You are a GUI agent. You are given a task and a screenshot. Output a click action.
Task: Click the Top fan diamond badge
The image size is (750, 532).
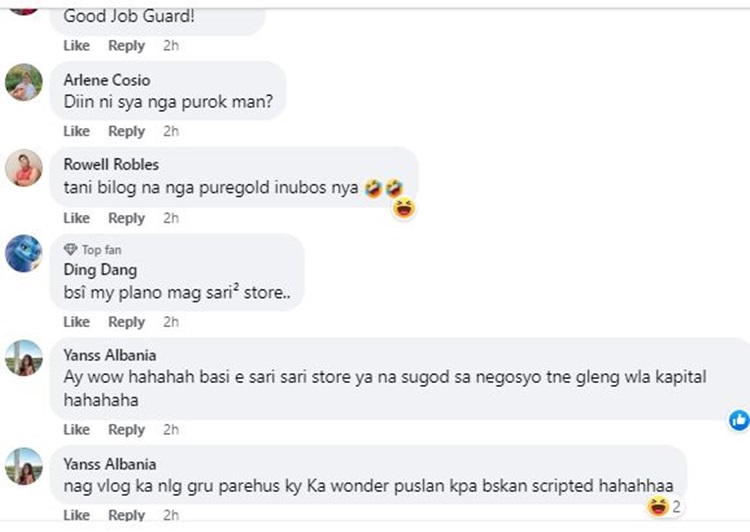70,250
